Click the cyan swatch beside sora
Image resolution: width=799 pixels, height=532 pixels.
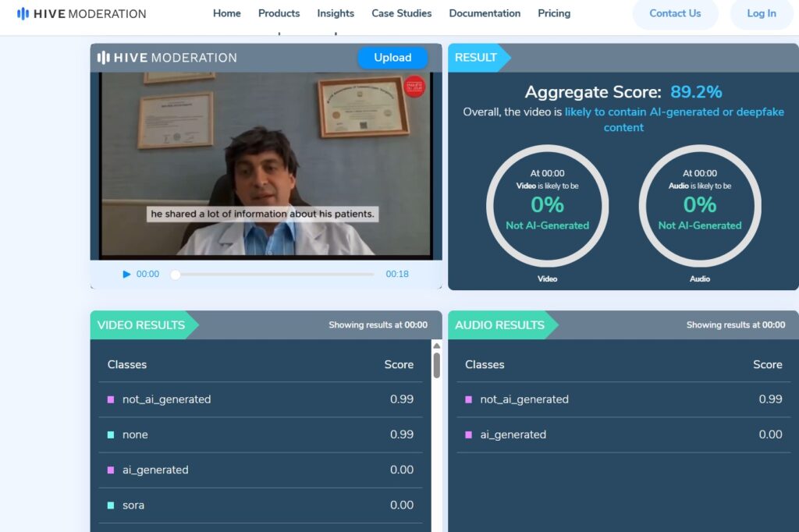111,505
